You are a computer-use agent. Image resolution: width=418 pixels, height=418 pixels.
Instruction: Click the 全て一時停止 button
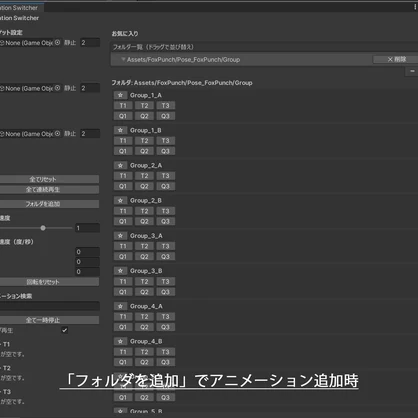click(x=49, y=320)
